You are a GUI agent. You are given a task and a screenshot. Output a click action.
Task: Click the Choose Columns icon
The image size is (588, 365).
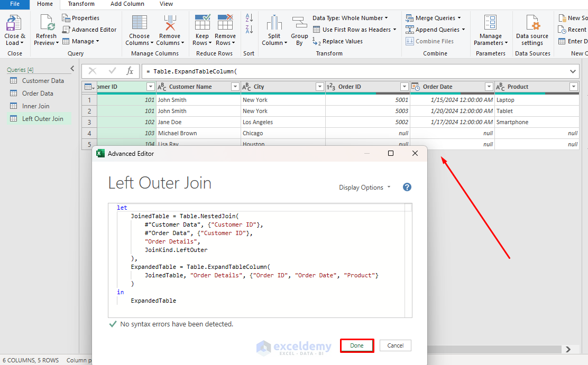[140, 23]
